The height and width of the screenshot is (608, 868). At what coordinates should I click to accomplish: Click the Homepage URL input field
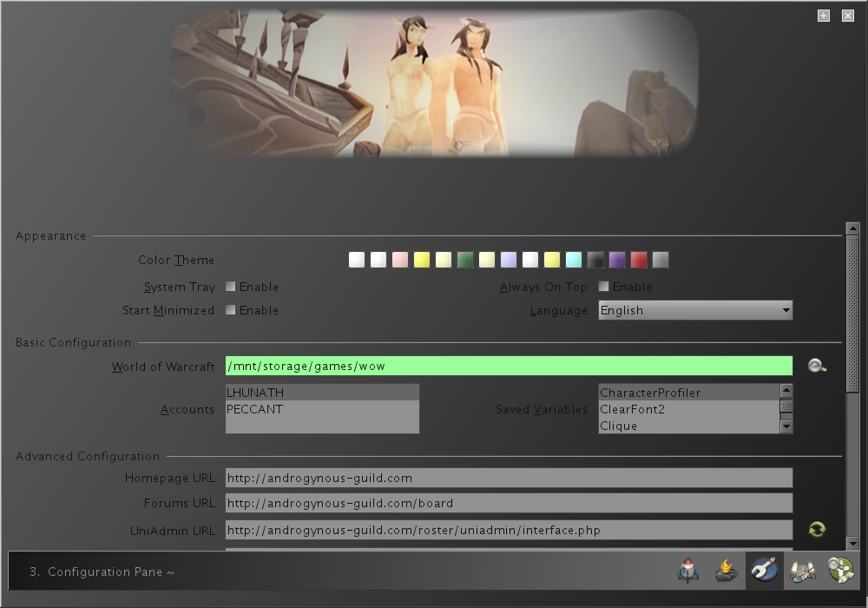coord(509,478)
